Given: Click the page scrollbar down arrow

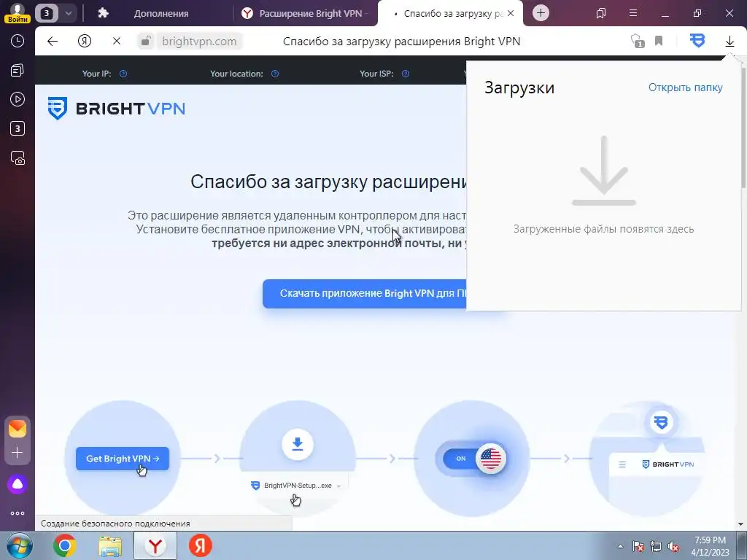Looking at the screenshot, I should tap(741, 524).
